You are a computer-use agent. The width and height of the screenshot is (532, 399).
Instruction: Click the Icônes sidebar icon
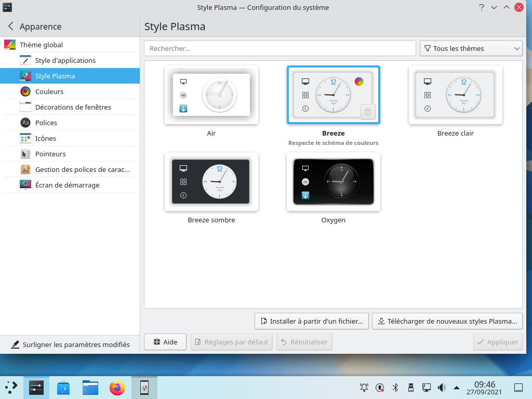(25, 138)
